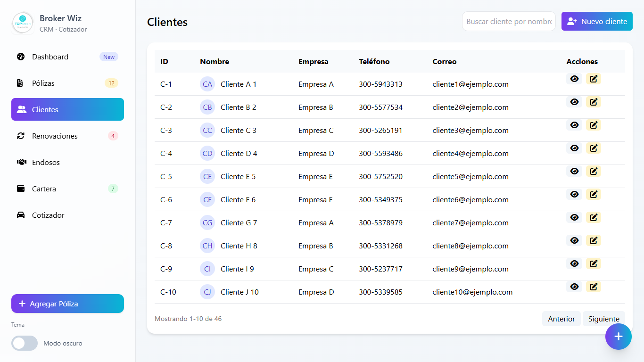Screen dimensions: 644x362
Task: Go to Pólizas in the sidebar
Action: tap(43, 83)
